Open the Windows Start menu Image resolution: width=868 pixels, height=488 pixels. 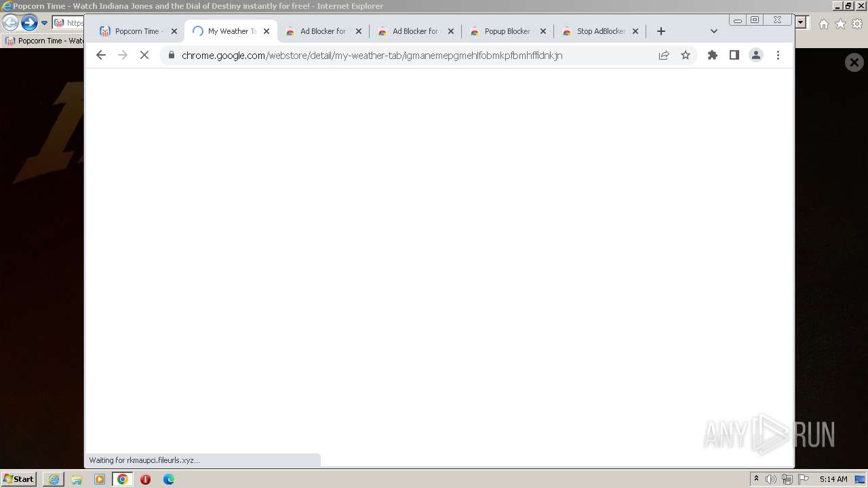point(18,479)
